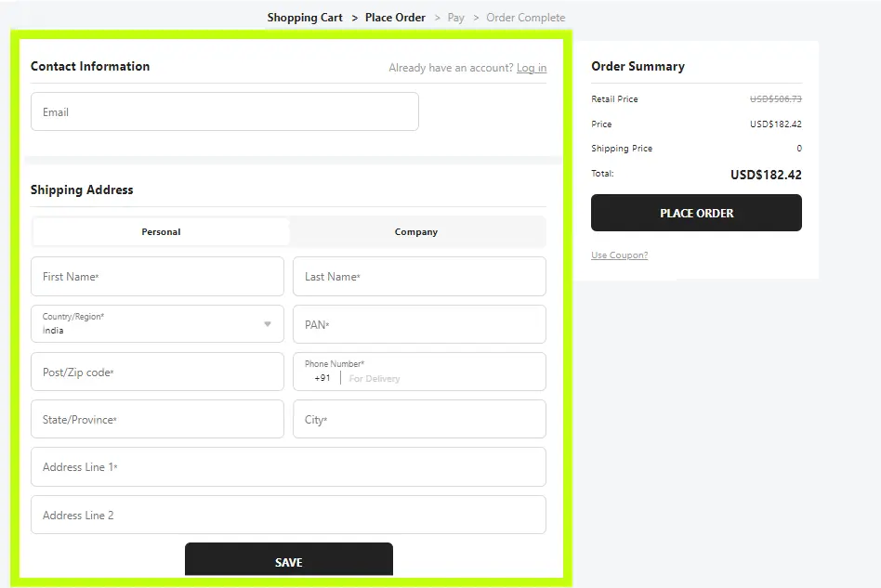The width and height of the screenshot is (881, 588).
Task: Follow the Log in link
Action: [532, 68]
